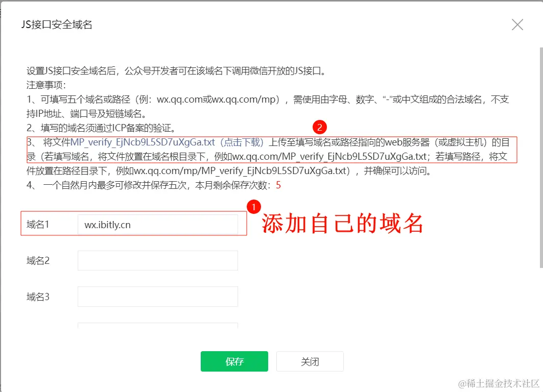Click the 注意事项 heading
Image resolution: width=543 pixels, height=392 pixels.
coord(46,85)
